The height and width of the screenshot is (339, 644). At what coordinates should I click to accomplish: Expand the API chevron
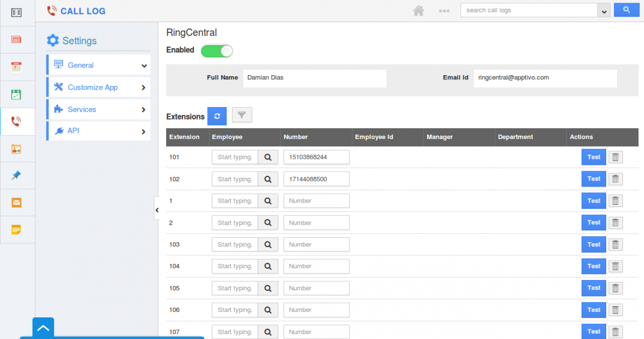pyautogui.click(x=143, y=132)
